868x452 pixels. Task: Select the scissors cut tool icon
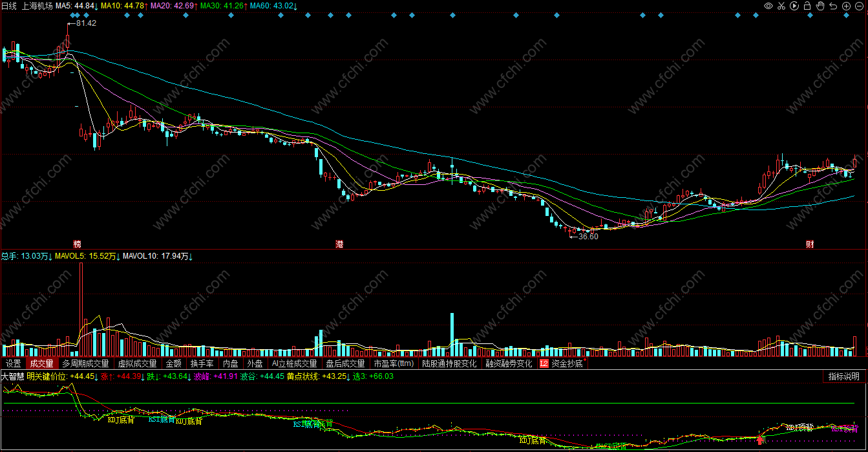(x=781, y=6)
